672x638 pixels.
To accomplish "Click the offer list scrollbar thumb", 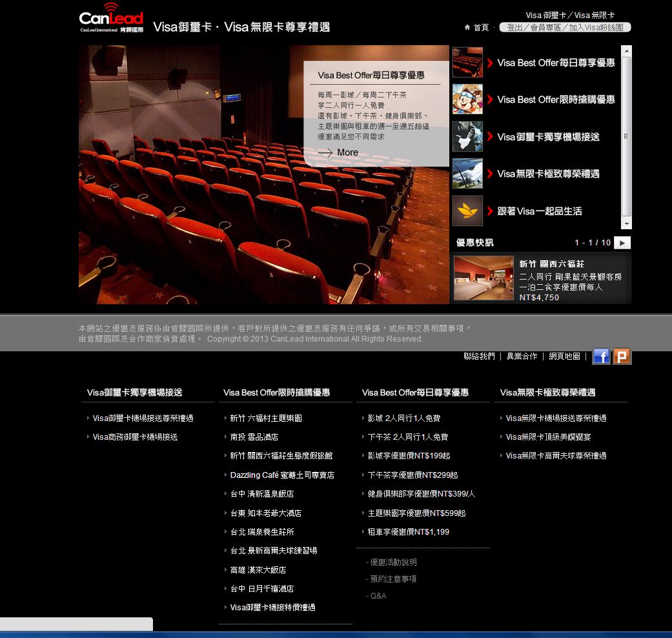I will (x=627, y=137).
